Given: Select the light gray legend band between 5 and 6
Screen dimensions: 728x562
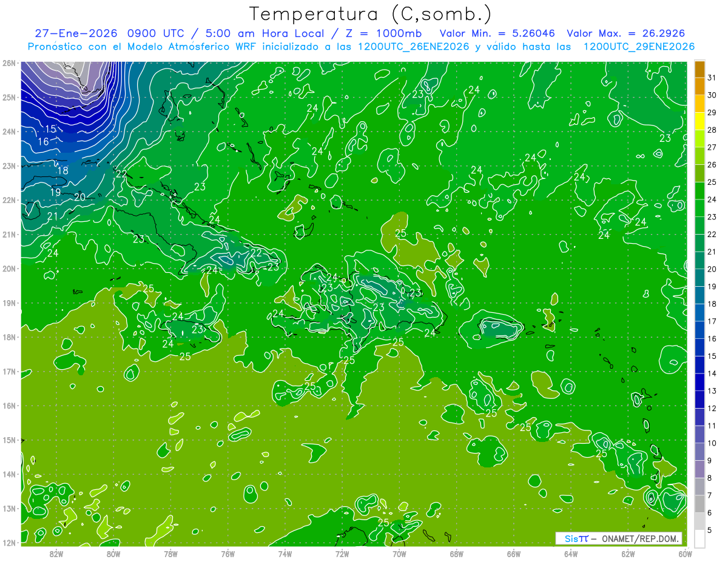Looking at the screenshot, I should pos(699,521).
